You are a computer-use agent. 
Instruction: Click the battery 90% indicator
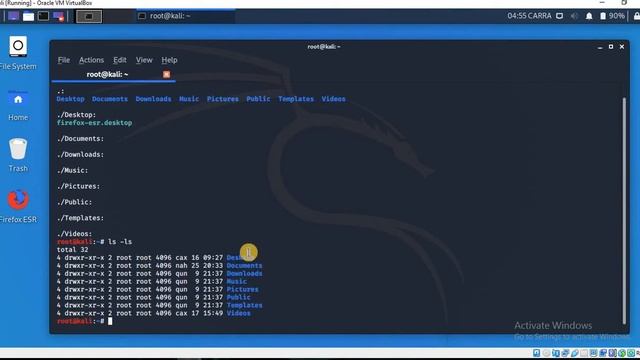[x=612, y=16]
